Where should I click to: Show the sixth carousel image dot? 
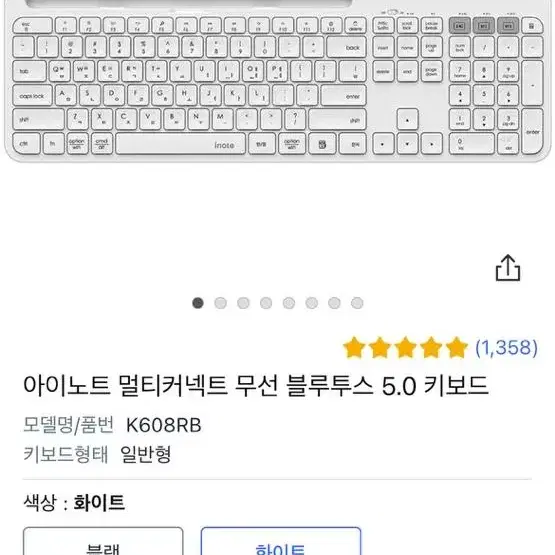click(311, 303)
